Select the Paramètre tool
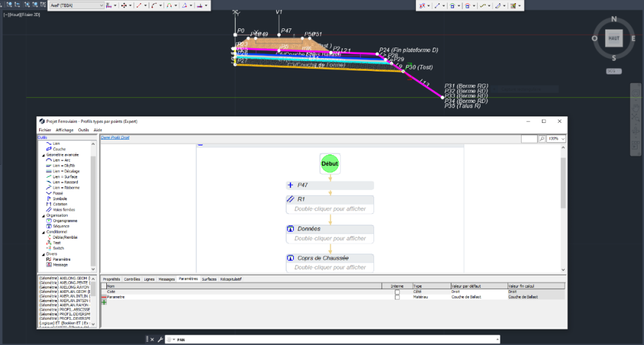The image size is (644, 345). [x=59, y=259]
